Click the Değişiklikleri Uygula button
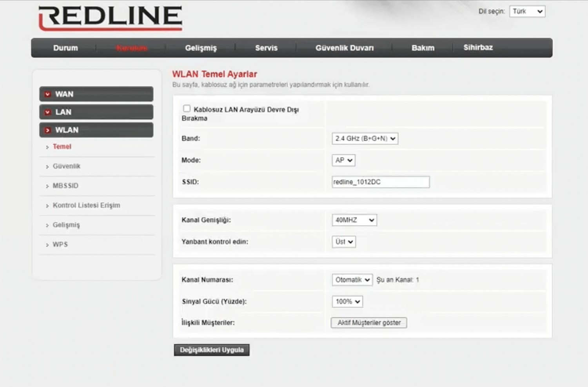The width and height of the screenshot is (588, 387). point(212,350)
